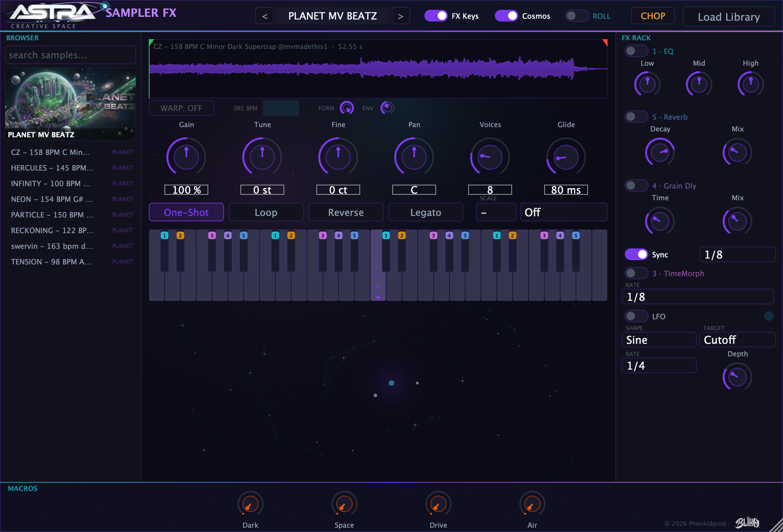
Task: Click the SRC BPM field
Action: [x=281, y=108]
